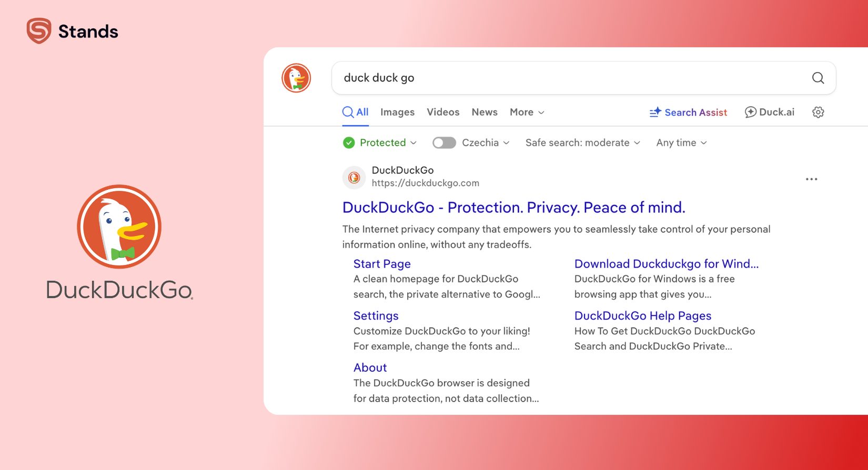Click the Stands brand name text
The height and width of the screenshot is (470, 868).
tap(88, 32)
